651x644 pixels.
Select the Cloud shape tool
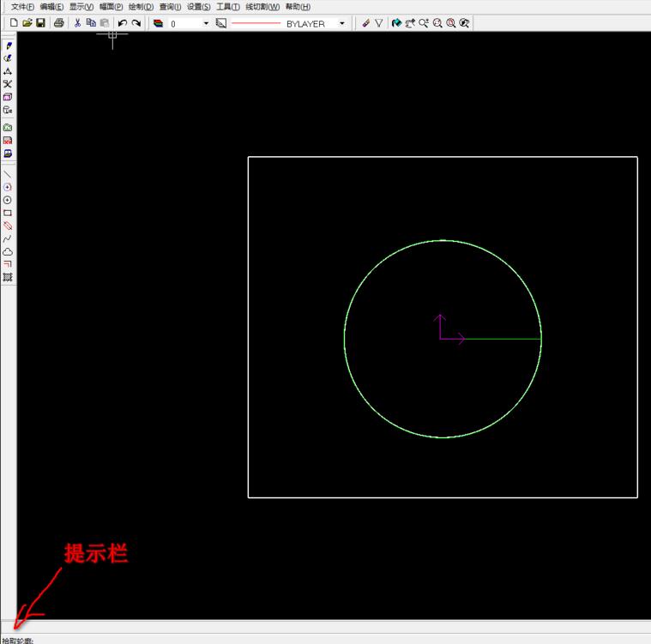coord(8,252)
